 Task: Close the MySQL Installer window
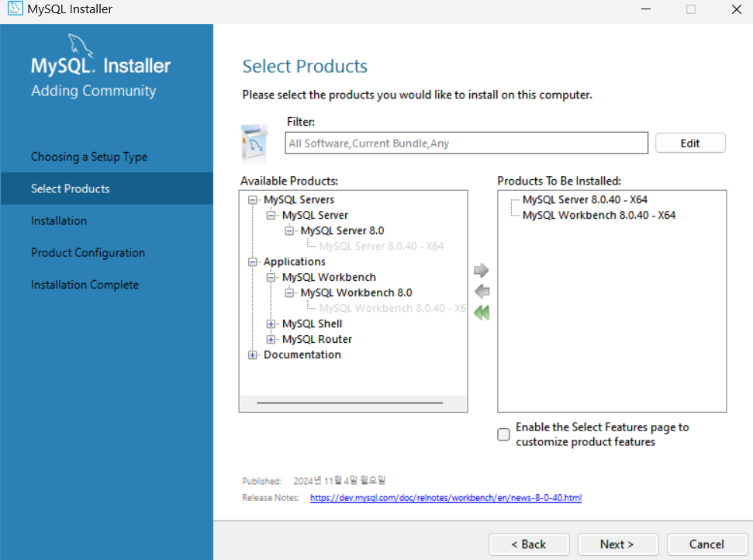736,9
